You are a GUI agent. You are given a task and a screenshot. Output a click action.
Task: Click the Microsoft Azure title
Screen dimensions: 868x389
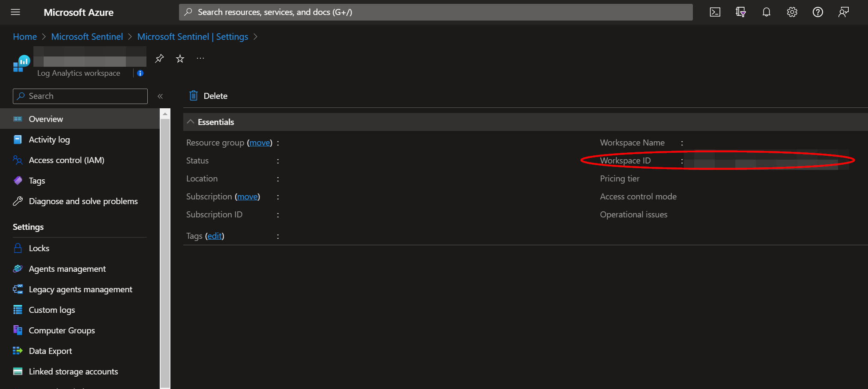(78, 12)
